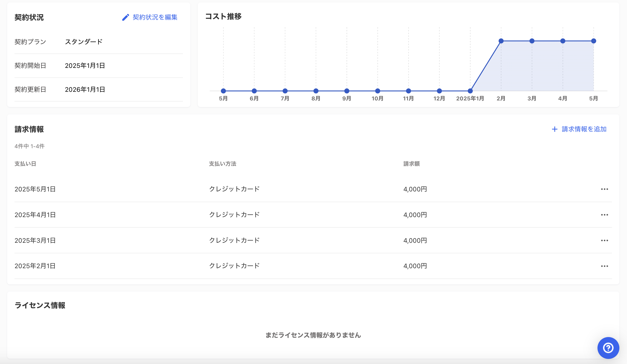Click the 請求情報 section heading
This screenshot has height=364, width=627.
[29, 129]
